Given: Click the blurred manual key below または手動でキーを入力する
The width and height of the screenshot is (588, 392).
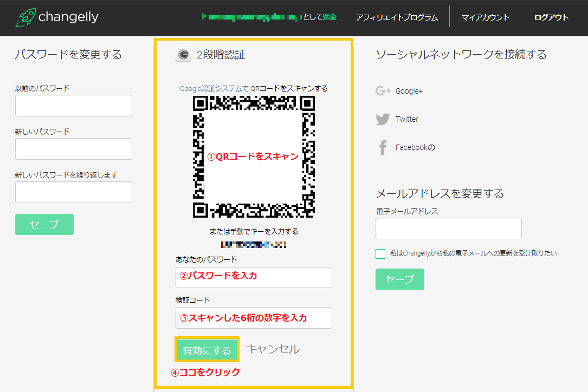Looking at the screenshot, I should [x=254, y=245].
